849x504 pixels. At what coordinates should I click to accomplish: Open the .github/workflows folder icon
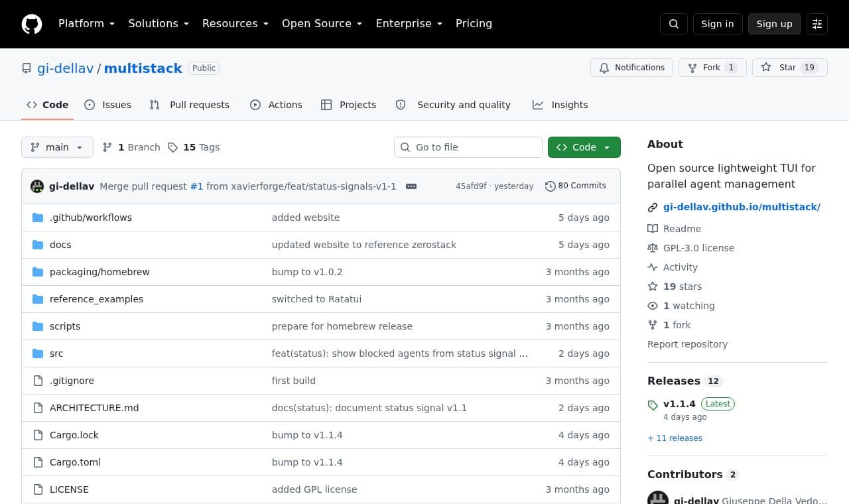point(38,218)
